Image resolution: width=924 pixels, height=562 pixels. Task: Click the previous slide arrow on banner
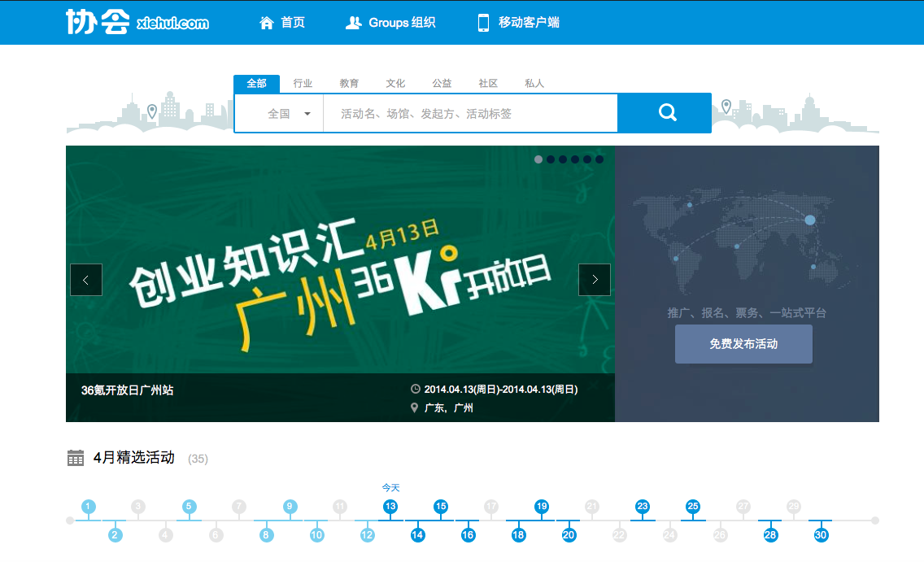[86, 280]
